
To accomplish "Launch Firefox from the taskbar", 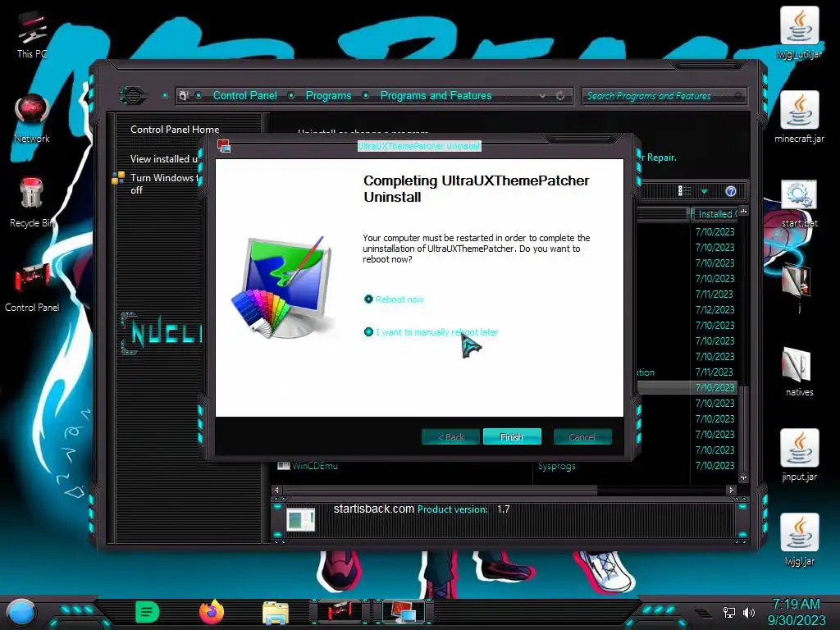I will [212, 612].
